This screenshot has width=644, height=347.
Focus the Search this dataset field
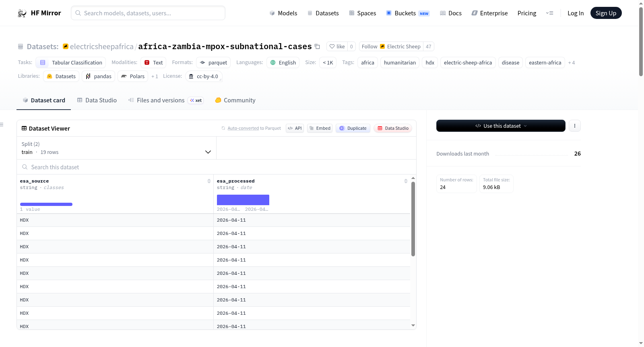[217, 167]
